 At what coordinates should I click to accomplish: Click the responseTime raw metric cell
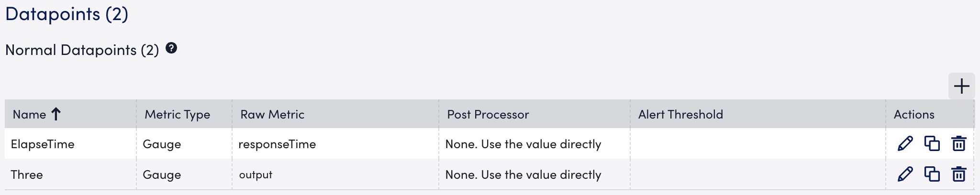[277, 144]
